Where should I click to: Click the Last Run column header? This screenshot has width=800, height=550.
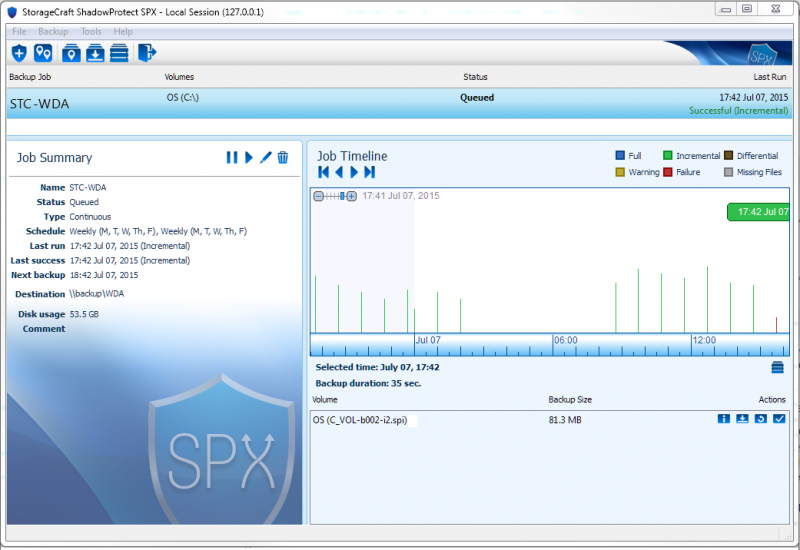point(770,77)
